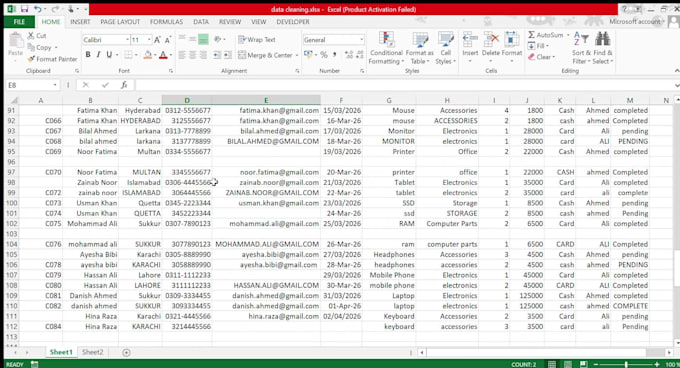
Task: Open the Borders dropdown arrow
Action: pos(136,55)
